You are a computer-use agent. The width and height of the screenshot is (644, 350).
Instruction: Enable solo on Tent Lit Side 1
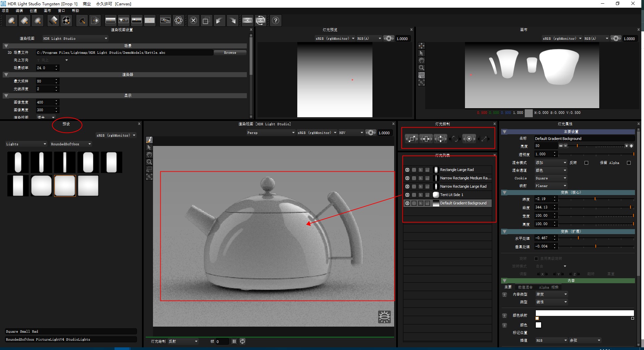pos(414,195)
